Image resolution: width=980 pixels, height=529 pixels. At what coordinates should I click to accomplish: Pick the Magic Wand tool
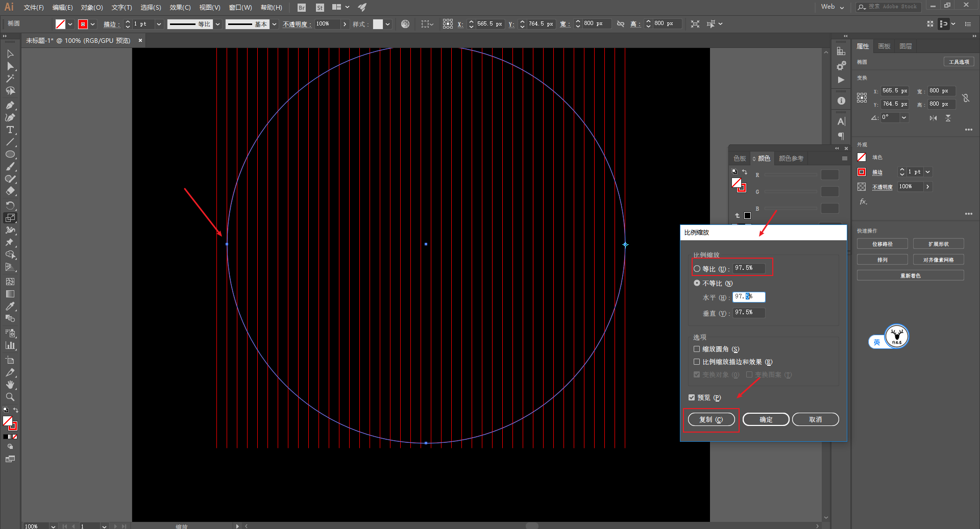(x=10, y=79)
